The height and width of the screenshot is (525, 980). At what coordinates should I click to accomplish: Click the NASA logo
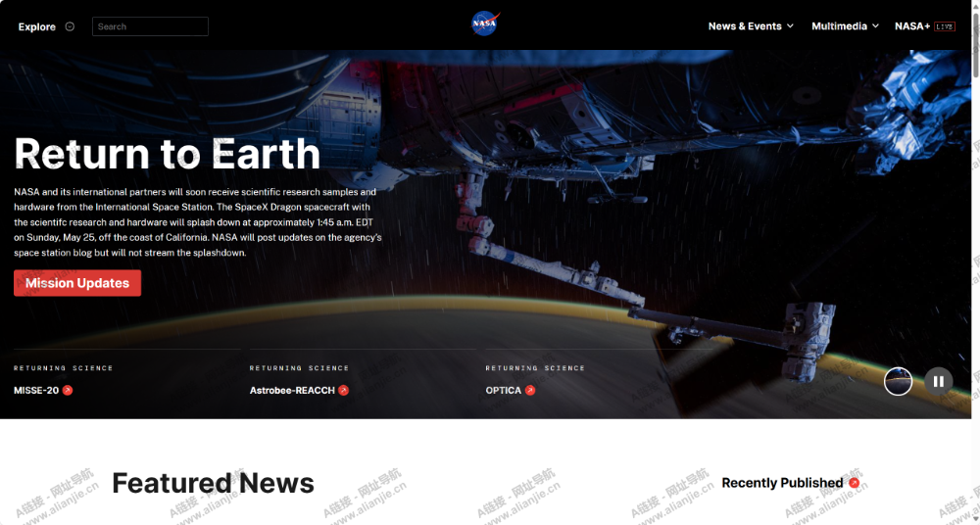point(485,24)
